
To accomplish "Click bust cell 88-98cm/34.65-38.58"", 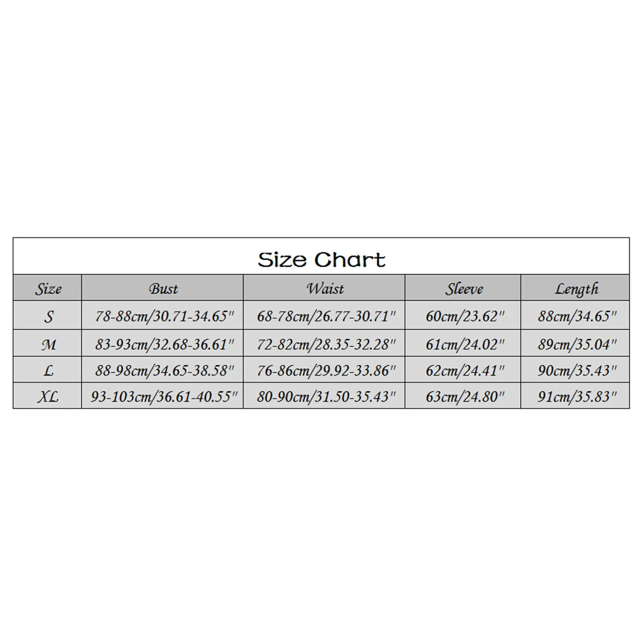I will (x=164, y=370).
